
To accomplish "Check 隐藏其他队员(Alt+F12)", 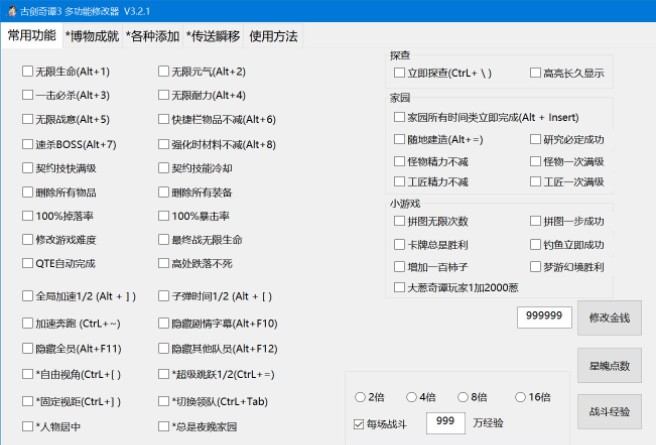I will (164, 348).
